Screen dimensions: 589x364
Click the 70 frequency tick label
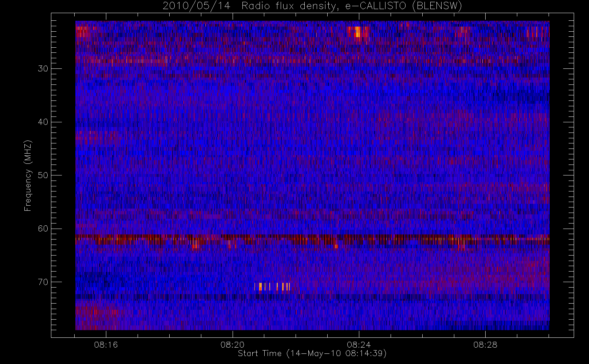click(x=43, y=282)
